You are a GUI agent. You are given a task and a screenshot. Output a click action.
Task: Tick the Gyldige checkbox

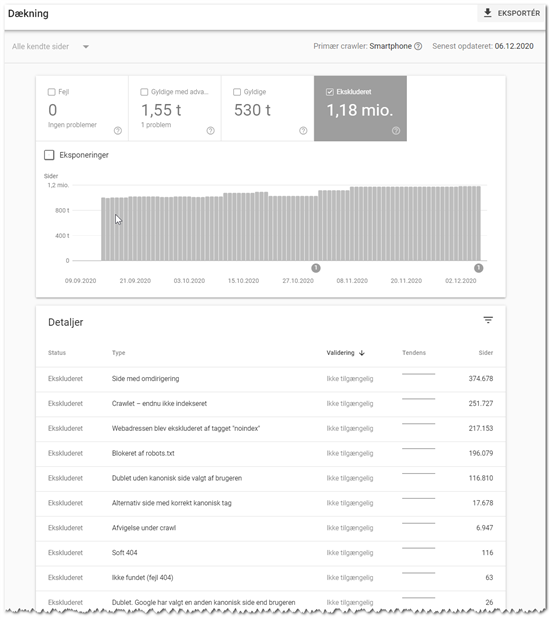click(237, 92)
